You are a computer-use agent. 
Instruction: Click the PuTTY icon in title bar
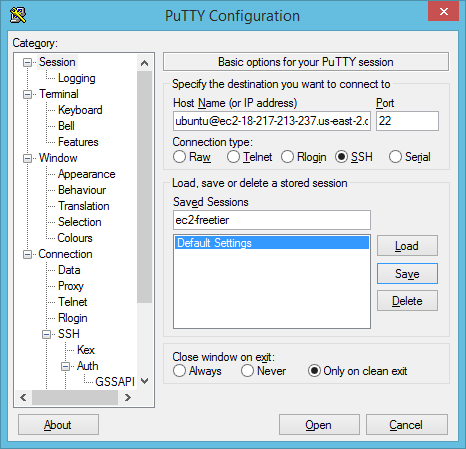[18, 15]
